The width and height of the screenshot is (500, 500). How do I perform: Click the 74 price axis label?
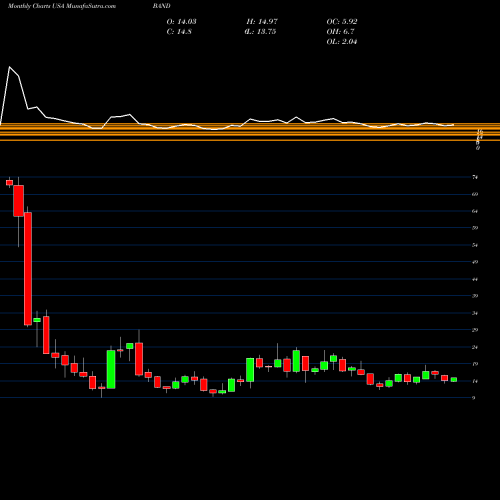tap(475, 177)
